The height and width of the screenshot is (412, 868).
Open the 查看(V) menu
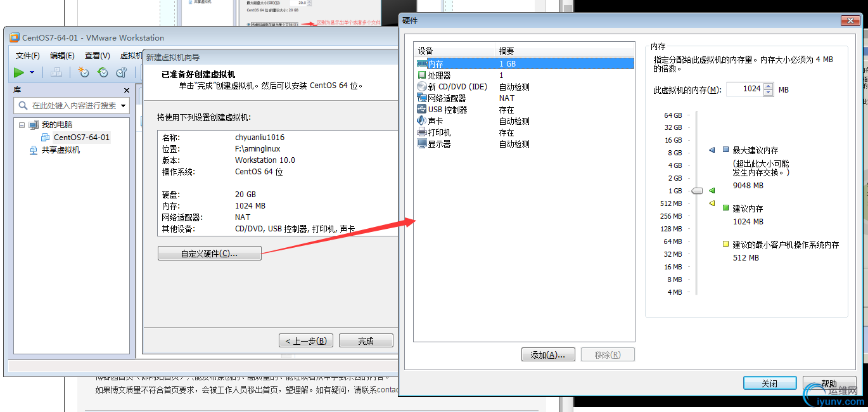point(97,56)
